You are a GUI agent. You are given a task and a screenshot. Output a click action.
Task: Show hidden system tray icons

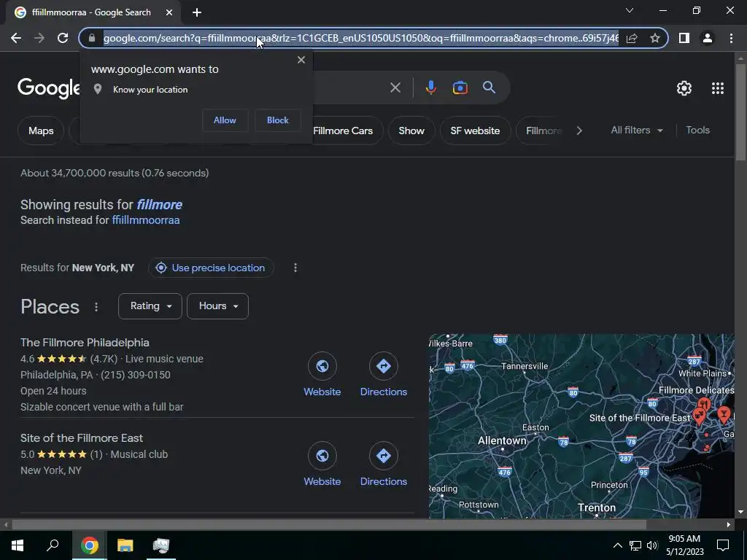617,545
